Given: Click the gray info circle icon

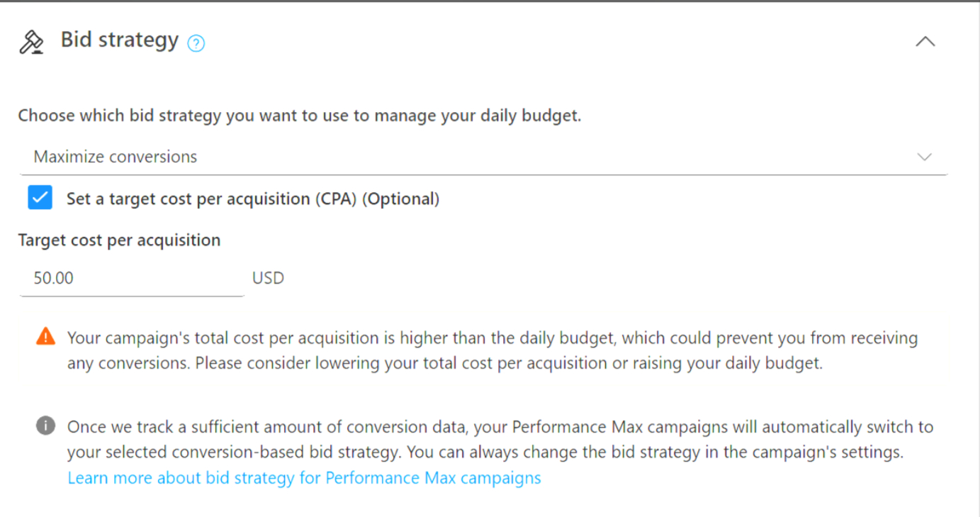Looking at the screenshot, I should 45,426.
